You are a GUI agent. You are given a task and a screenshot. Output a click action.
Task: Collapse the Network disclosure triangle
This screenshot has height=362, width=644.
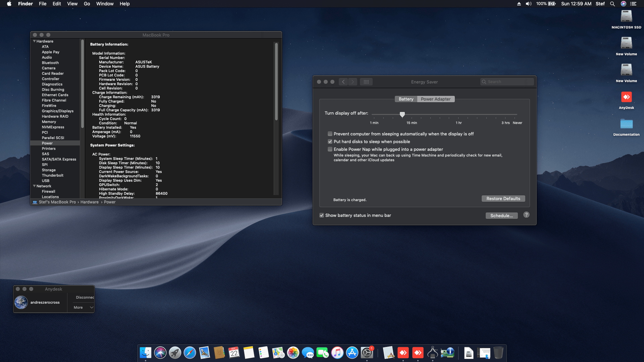(x=34, y=186)
